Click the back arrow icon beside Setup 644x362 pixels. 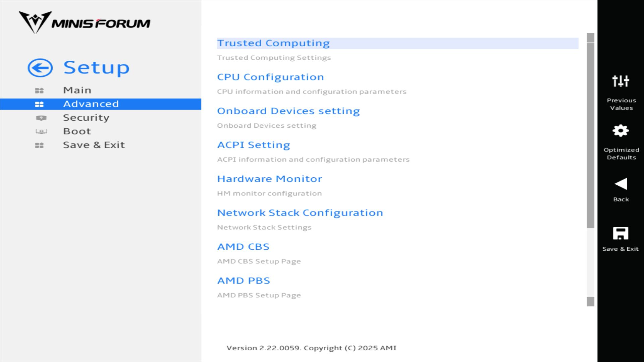40,68
